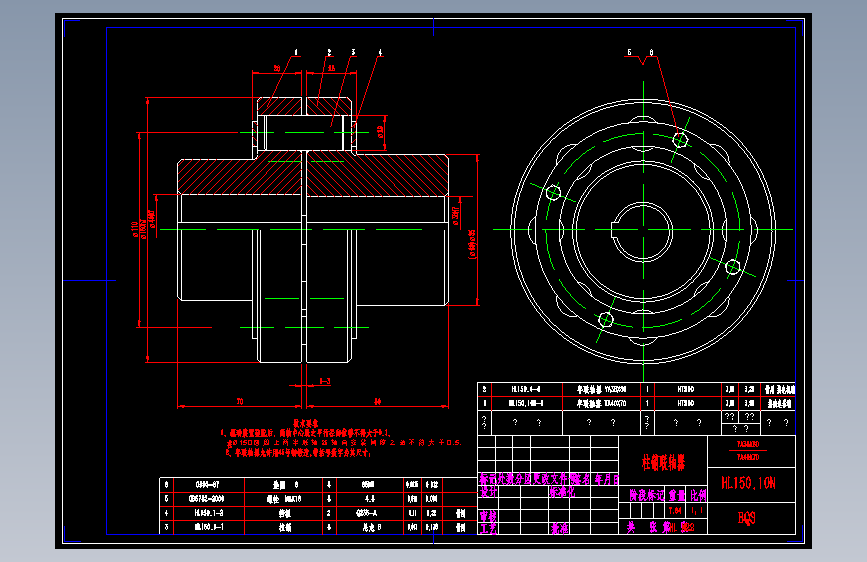The image size is (867, 562).
Task: Select the 1:1 scale value
Action: coord(697,511)
